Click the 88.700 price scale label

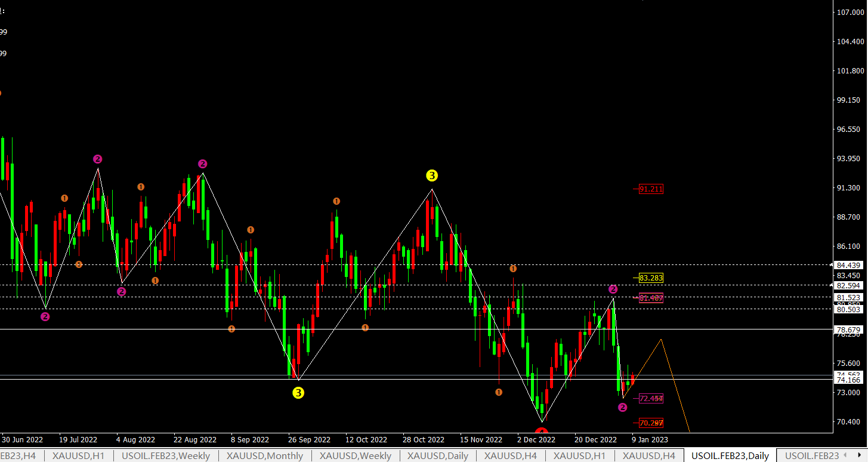click(x=848, y=217)
